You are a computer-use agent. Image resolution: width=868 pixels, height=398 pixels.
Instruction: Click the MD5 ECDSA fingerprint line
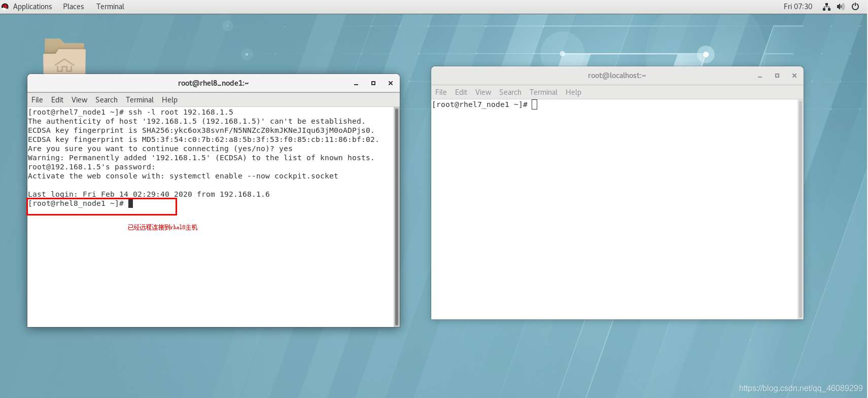(203, 139)
